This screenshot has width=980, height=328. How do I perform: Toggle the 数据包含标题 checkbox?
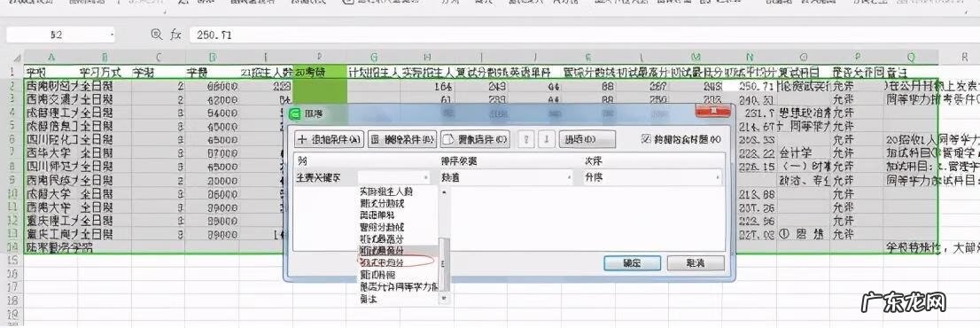point(646,138)
